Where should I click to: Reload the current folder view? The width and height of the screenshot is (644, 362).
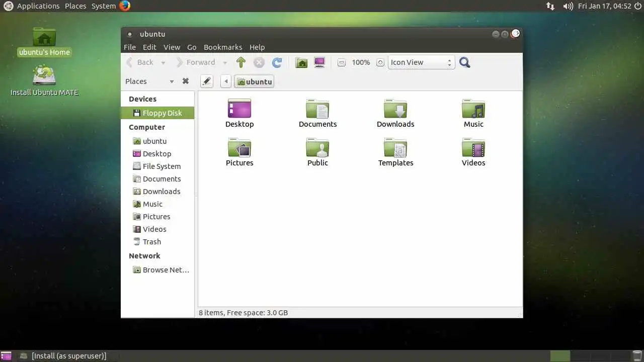pos(277,62)
